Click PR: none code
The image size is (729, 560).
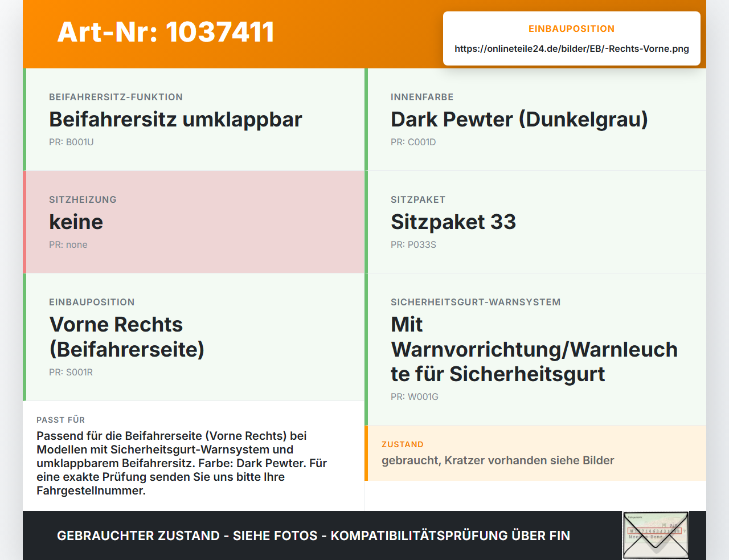point(68,244)
